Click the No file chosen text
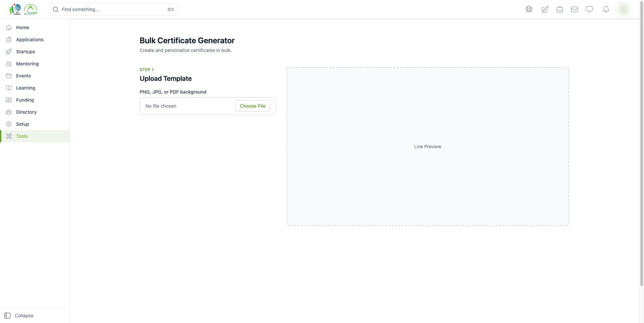The image size is (644, 323). coord(161,106)
